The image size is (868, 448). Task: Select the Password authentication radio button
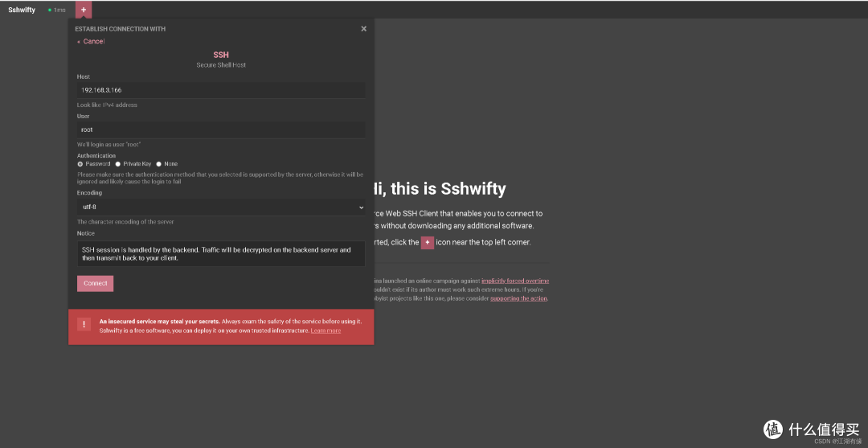[x=80, y=164]
